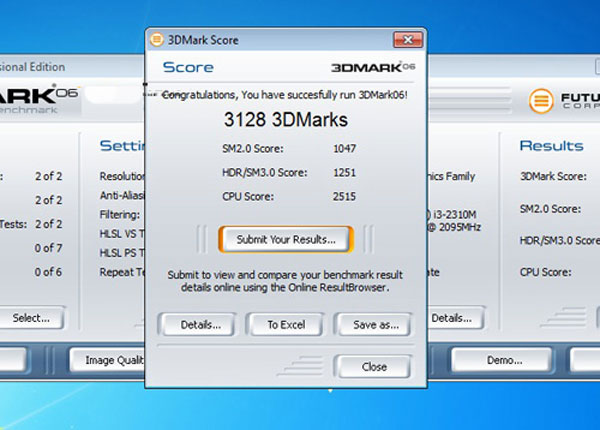This screenshot has height=430, width=600.
Task: Export the score with To Excel
Action: pos(285,324)
